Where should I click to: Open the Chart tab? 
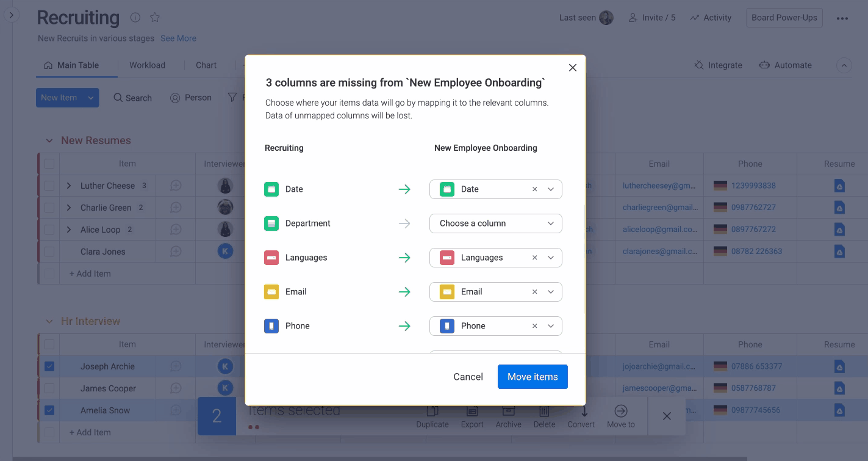pyautogui.click(x=206, y=65)
